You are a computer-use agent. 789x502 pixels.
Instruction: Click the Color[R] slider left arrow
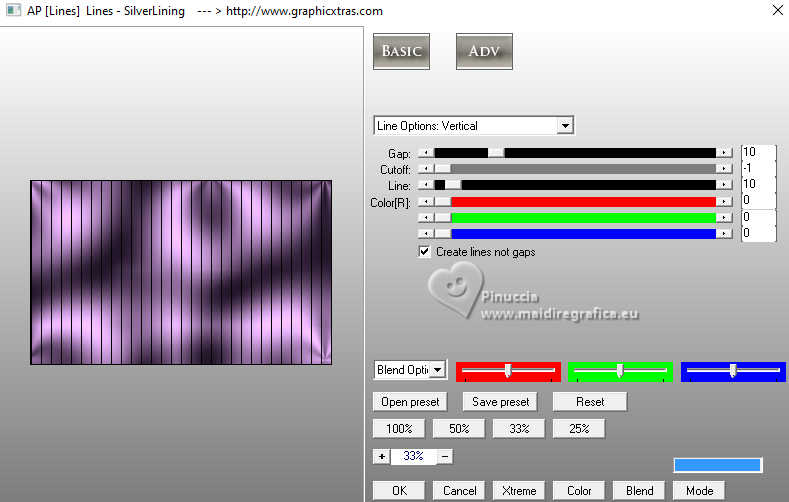pos(426,202)
